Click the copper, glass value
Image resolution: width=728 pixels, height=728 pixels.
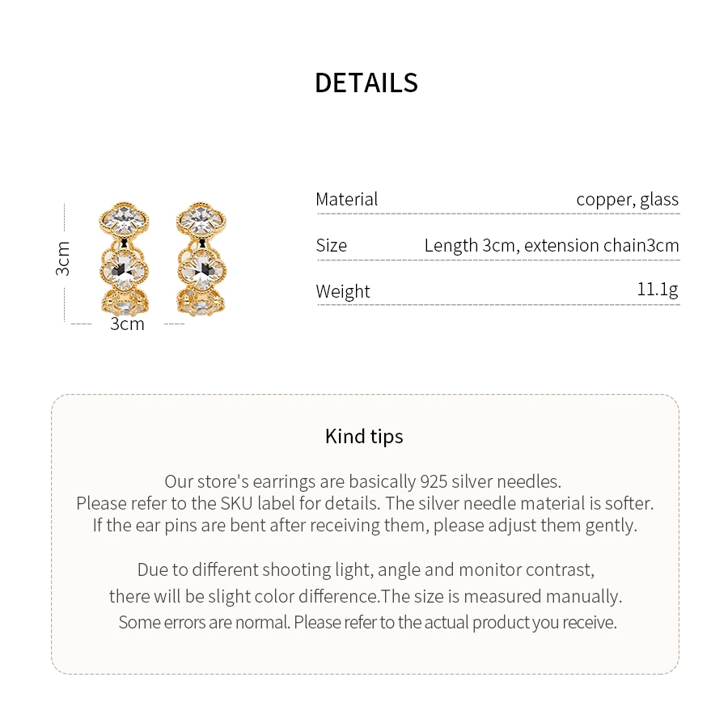[627, 199]
